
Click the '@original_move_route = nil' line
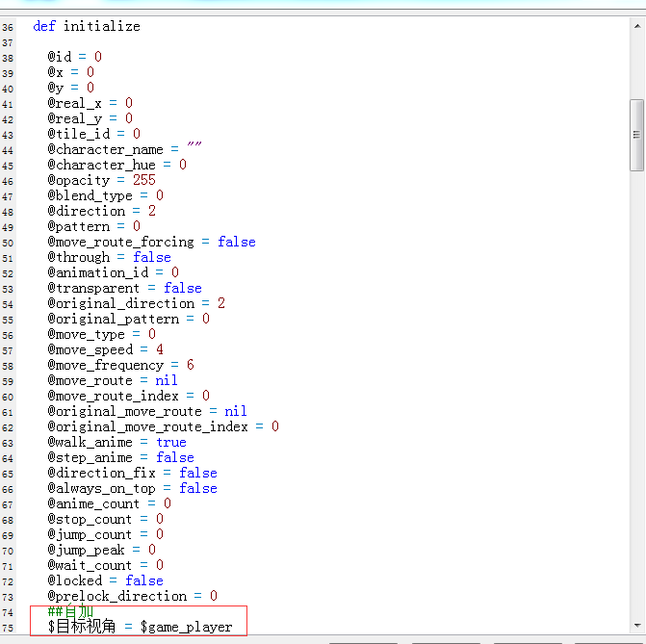tap(147, 411)
